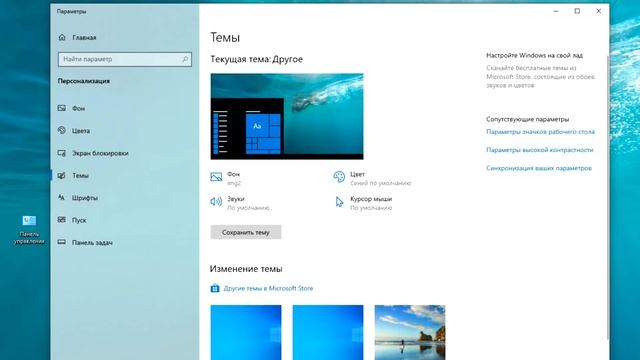Click the Синий по умолчанию color text
Image resolution: width=640 pixels, height=360 pixels.
(380, 183)
